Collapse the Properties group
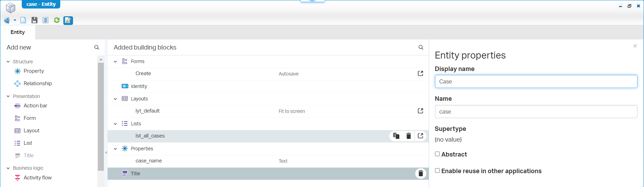 coord(116,149)
